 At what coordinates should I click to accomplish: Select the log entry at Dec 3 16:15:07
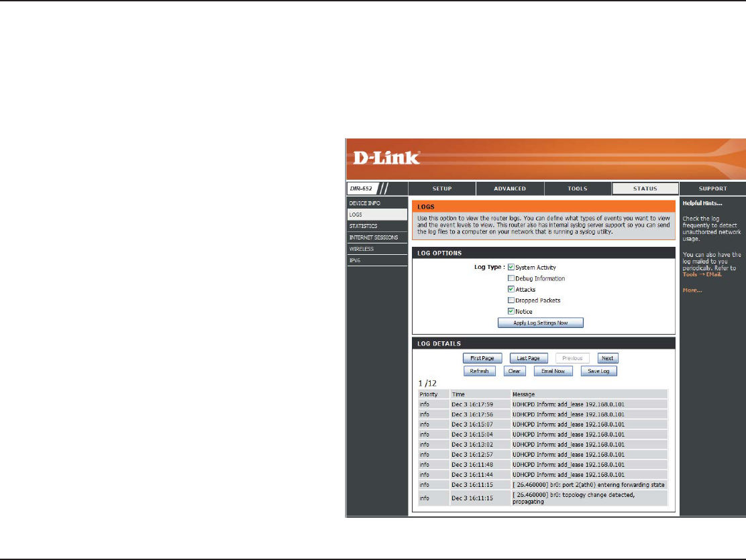[x=543, y=425]
